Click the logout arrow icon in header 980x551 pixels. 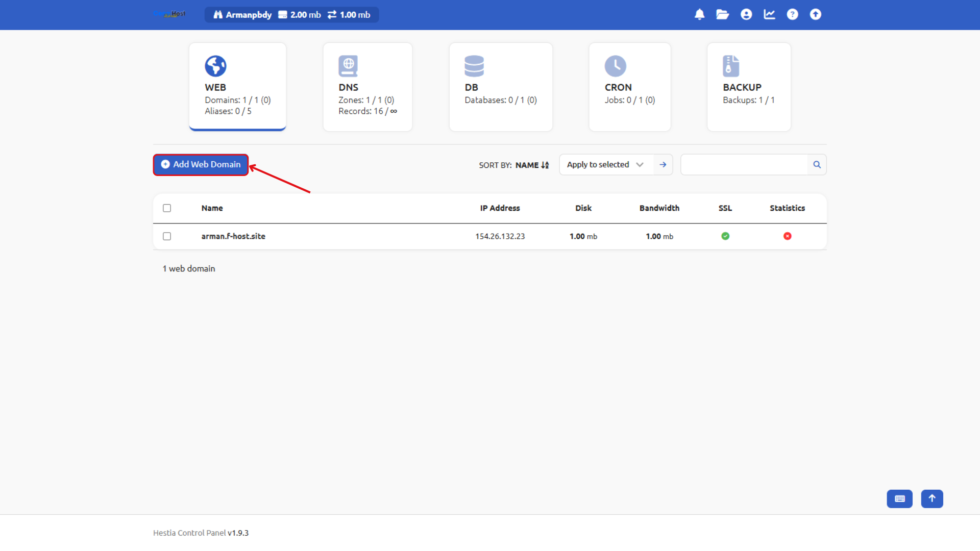816,14
